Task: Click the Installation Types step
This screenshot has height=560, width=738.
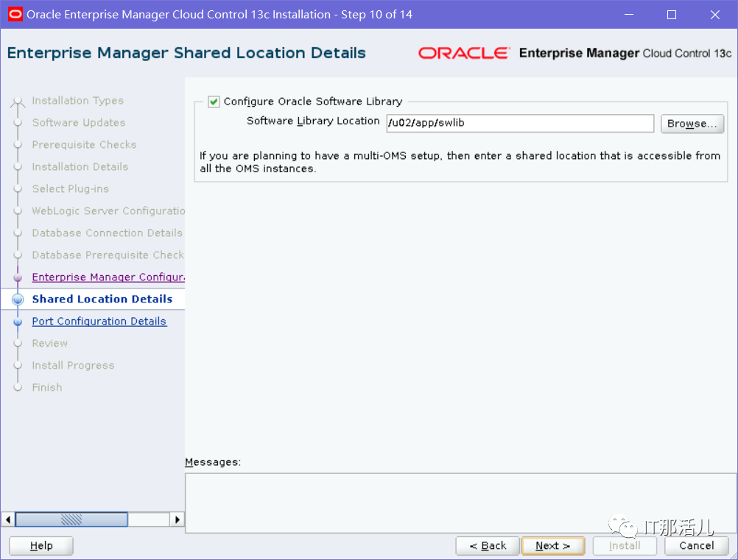Action: pyautogui.click(x=77, y=101)
